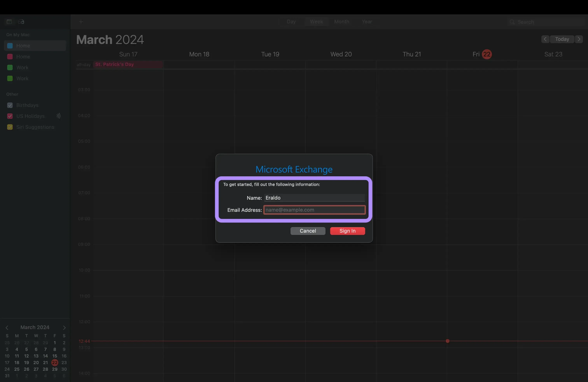Image resolution: width=588 pixels, height=382 pixels.
Task: Click the shared-calendar broadcast icon beside US Holidays
Action: 58,116
